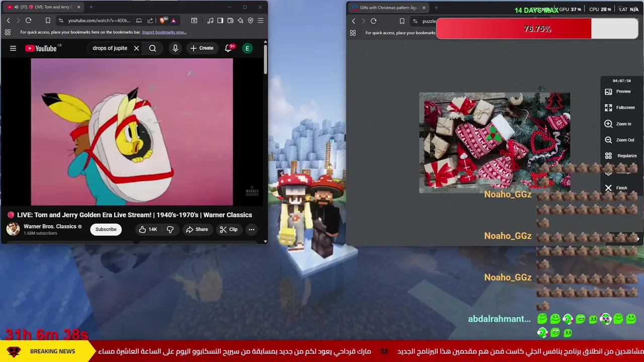Viewport: 644px width, 362px height.
Task: Clip the live stream
Action: tap(228, 229)
